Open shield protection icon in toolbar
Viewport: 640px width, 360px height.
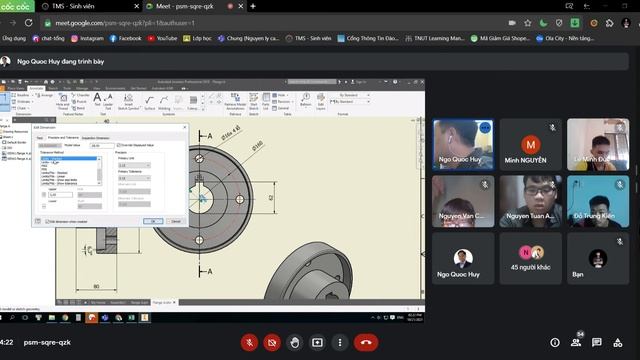[559, 23]
